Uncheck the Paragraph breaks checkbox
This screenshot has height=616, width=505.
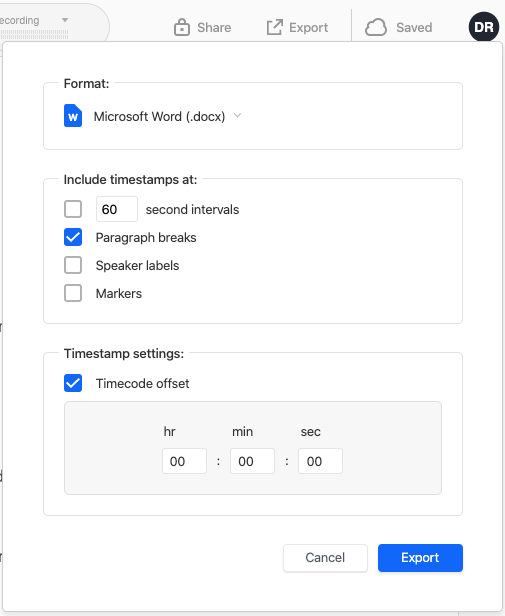(x=73, y=237)
